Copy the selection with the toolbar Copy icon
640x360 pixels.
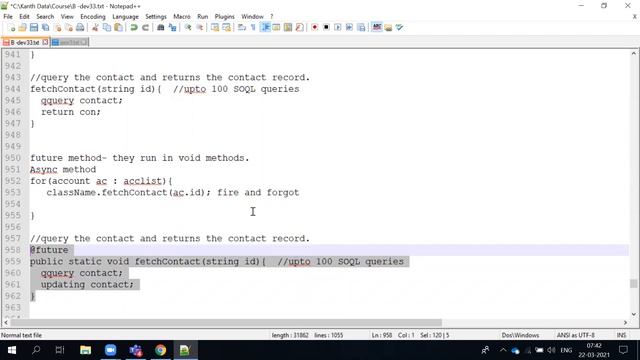pos(107,27)
